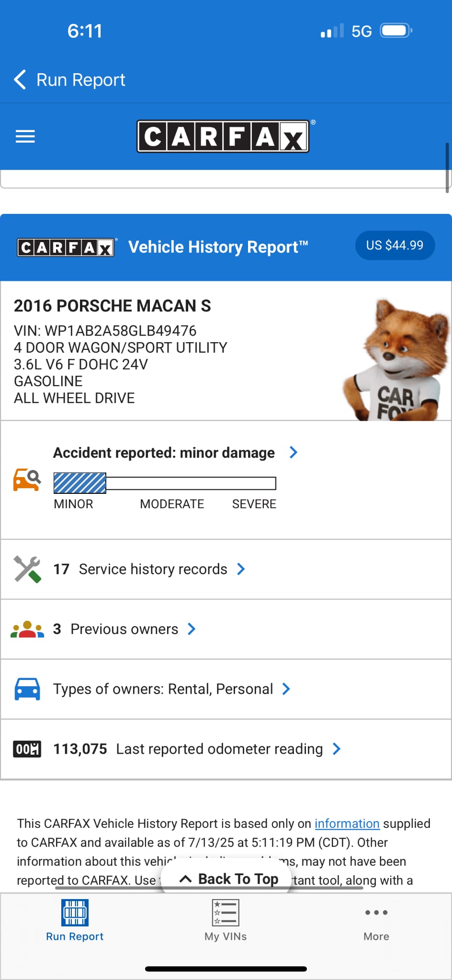Open the More tab
Screen dimensions: 452x980
click(376, 921)
